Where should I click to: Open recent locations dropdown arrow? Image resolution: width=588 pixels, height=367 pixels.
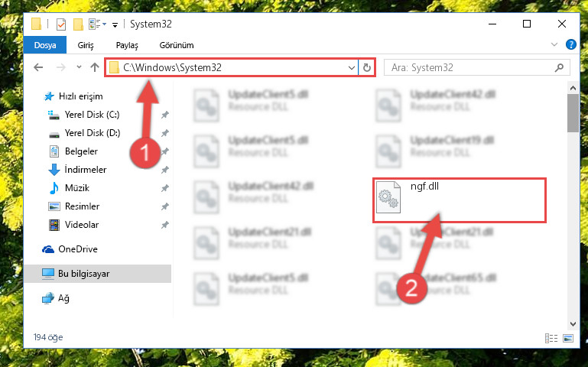79,67
